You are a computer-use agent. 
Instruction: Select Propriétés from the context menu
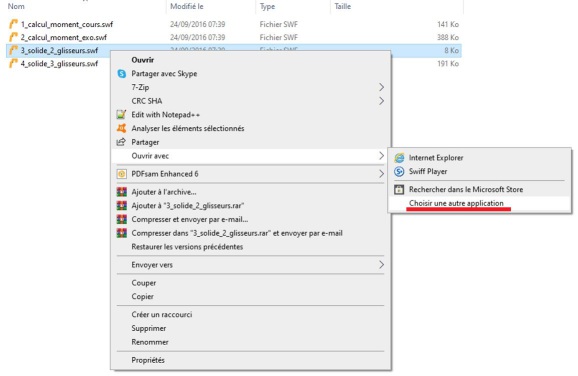tap(148, 360)
